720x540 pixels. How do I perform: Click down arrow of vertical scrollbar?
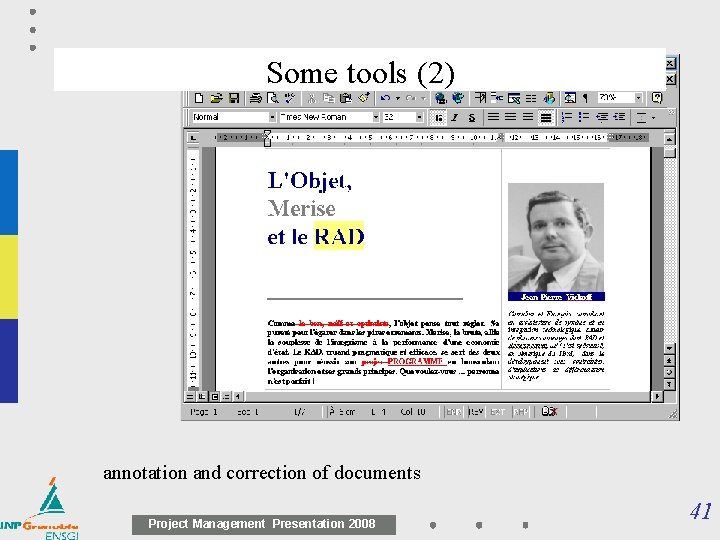tap(669, 348)
